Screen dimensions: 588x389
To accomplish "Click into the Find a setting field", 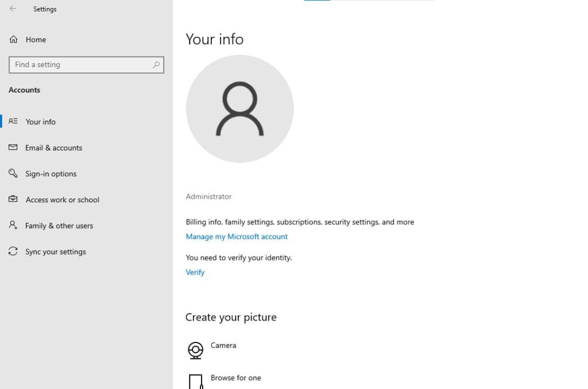I will coord(80,65).
